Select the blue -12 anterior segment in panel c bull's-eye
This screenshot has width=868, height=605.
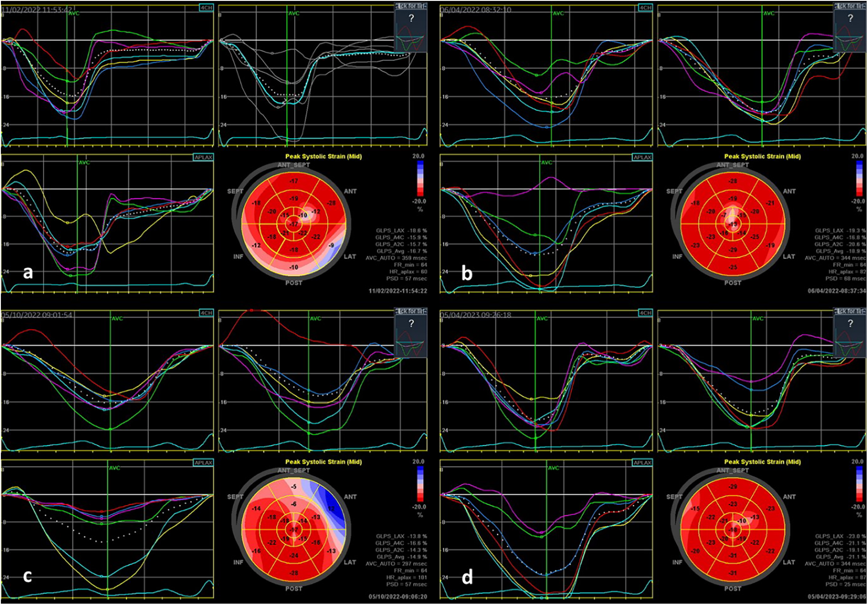tap(331, 509)
